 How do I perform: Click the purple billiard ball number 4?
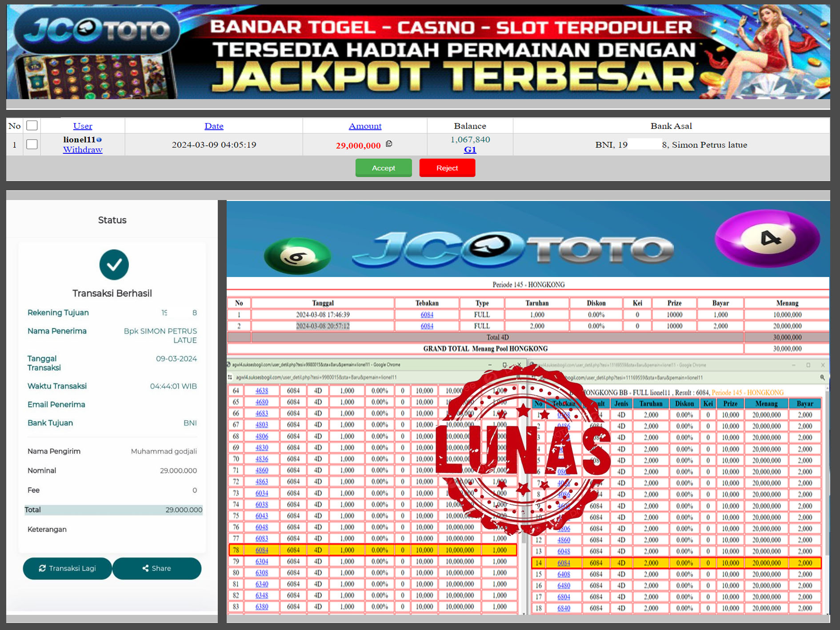coord(768,239)
